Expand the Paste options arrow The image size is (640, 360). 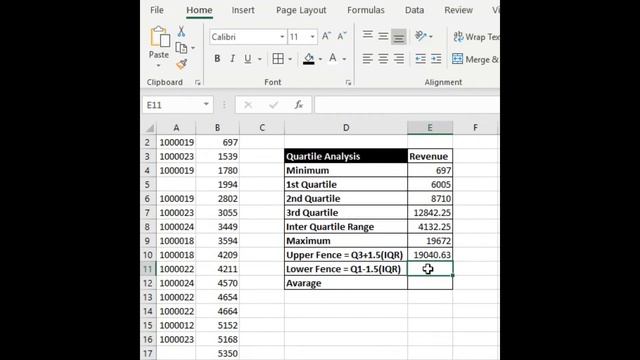pos(158,65)
